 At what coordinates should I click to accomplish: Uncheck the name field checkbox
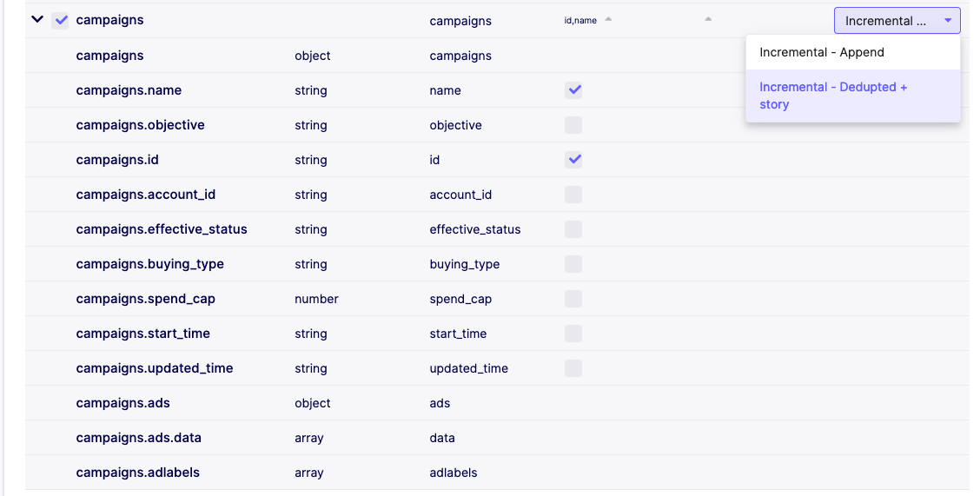coord(573,90)
